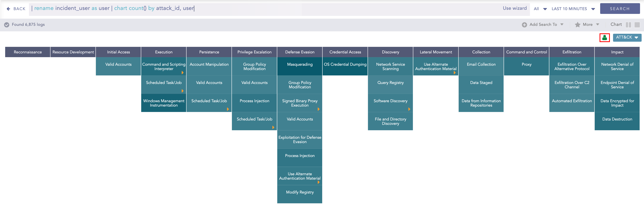This screenshot has height=208, width=644.
Task: Click the Add Search To plus icon
Action: 524,24
